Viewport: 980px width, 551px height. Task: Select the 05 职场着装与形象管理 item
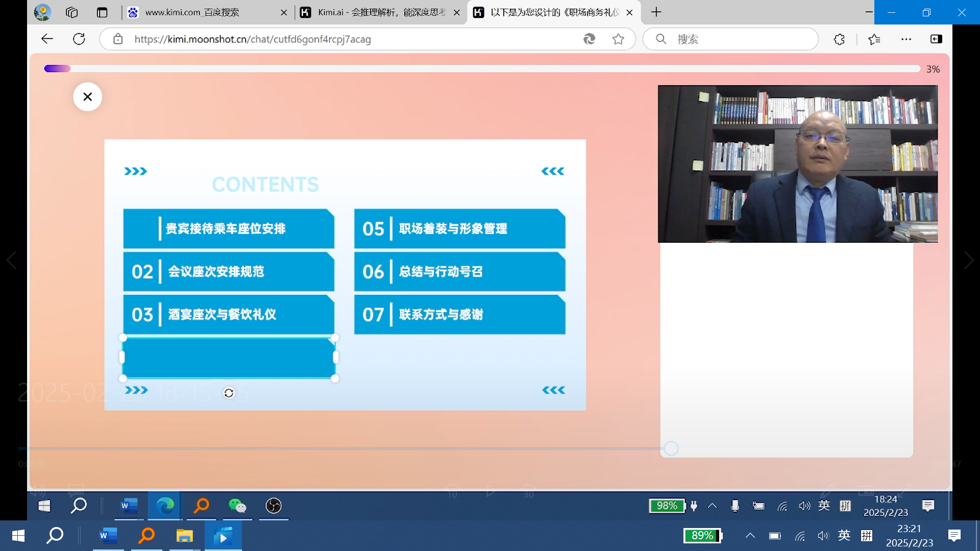pyautogui.click(x=459, y=229)
